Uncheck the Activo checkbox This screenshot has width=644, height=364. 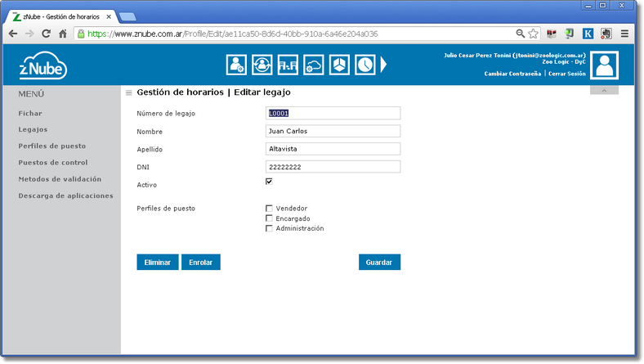[269, 182]
